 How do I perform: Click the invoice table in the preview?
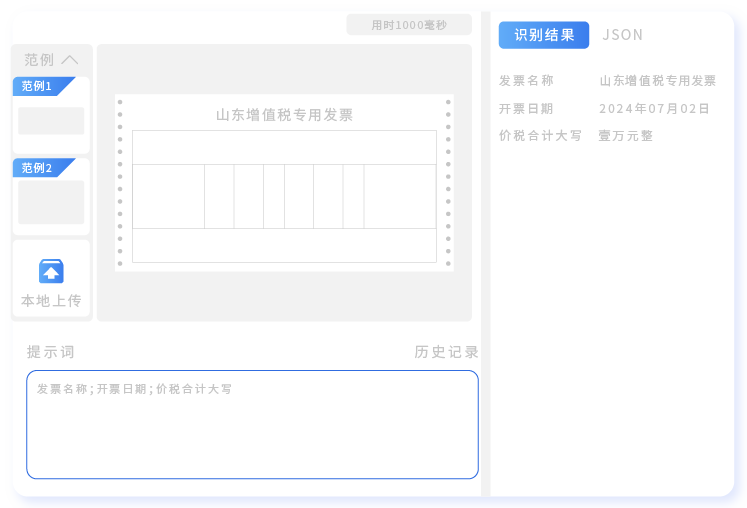[x=284, y=196]
